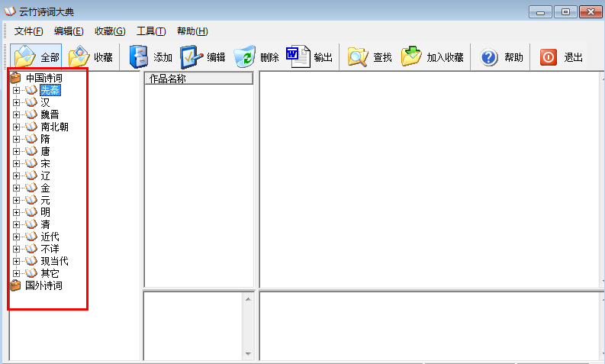Viewport: 605px width, 364px height.
Task: Click the 作品名称 column header
Action: coord(198,79)
